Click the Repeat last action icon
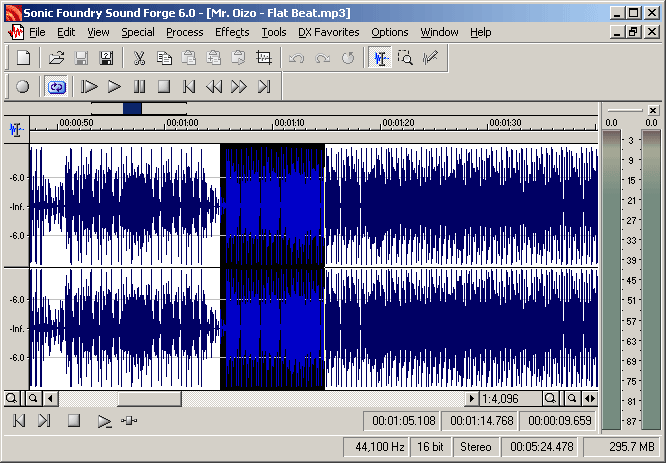The width and height of the screenshot is (666, 463). pos(348,58)
